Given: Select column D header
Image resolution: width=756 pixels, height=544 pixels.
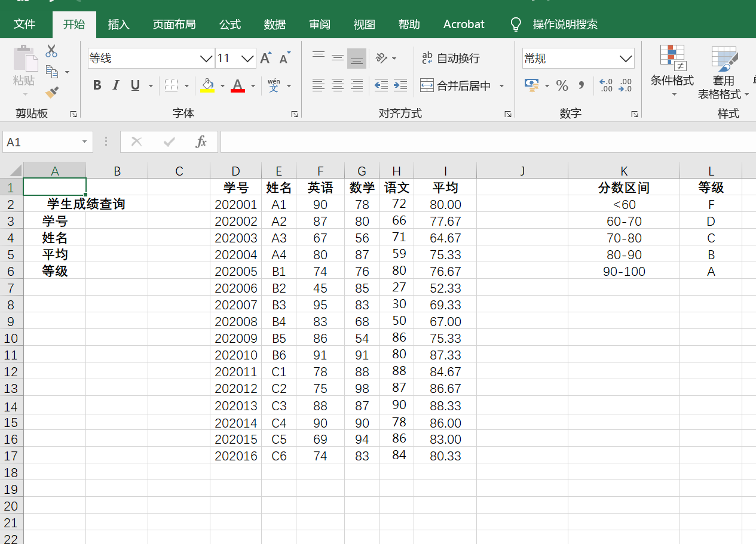Looking at the screenshot, I should pos(236,171).
